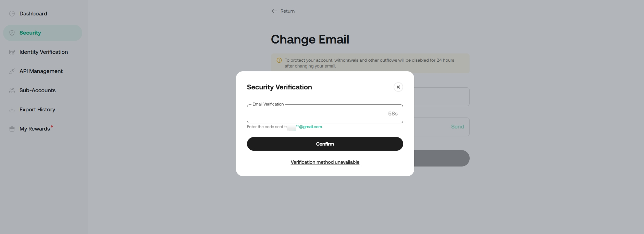Viewport: 644px width, 234px height.
Task: Click the Identity Verification ID card icon
Action: tap(12, 52)
